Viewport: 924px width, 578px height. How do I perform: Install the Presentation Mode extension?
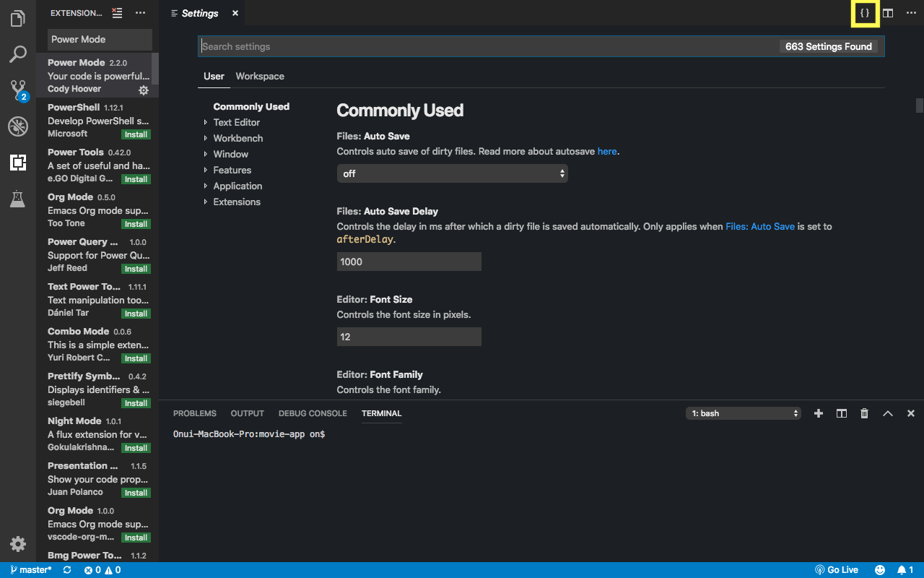pos(136,493)
